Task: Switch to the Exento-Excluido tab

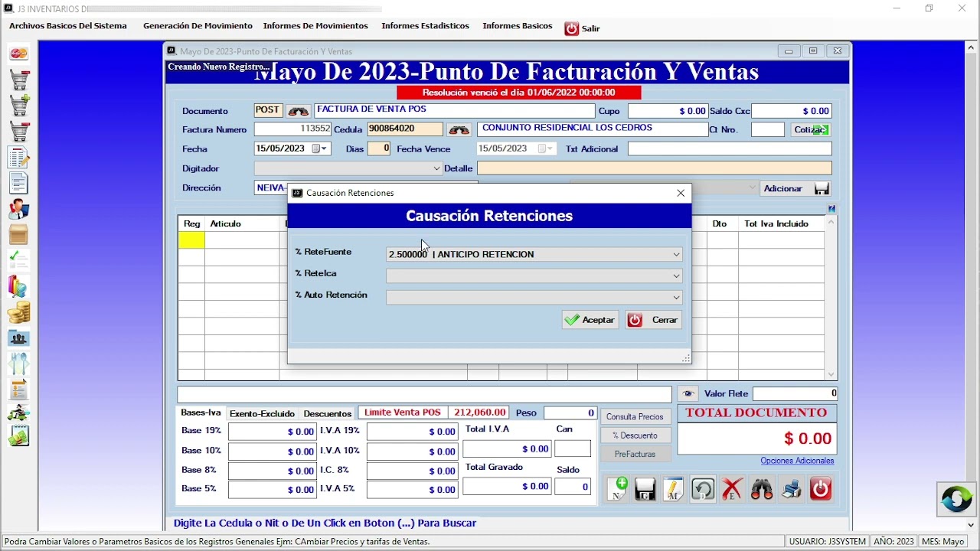Action: [262, 413]
